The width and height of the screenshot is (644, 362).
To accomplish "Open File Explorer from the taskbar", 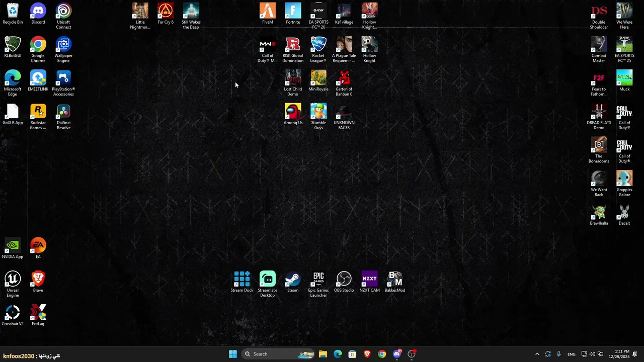I will click(x=323, y=354).
